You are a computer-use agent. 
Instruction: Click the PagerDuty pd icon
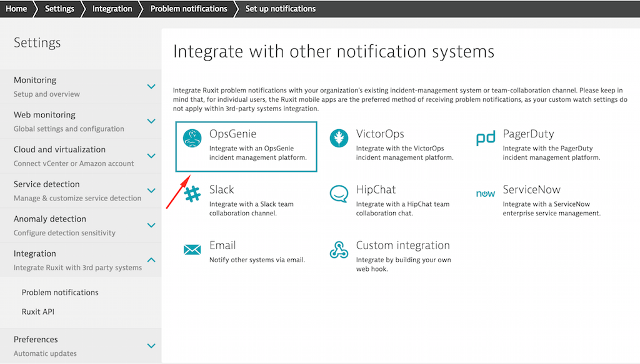pos(486,138)
